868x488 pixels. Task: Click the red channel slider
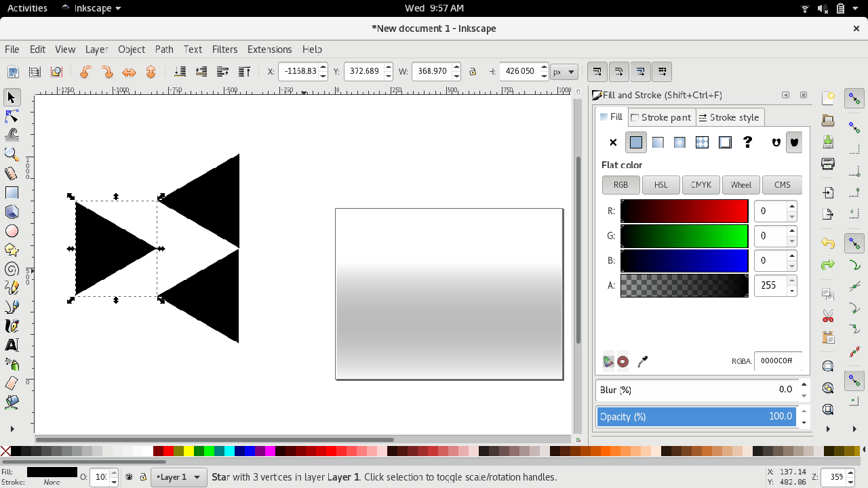684,211
